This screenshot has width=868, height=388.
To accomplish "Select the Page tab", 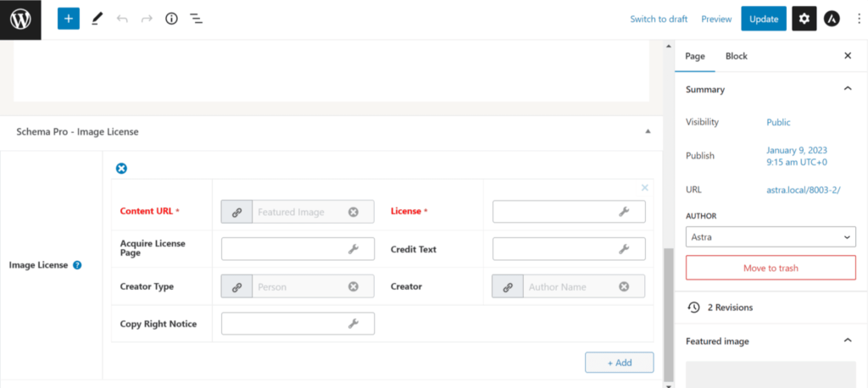I will tap(695, 56).
